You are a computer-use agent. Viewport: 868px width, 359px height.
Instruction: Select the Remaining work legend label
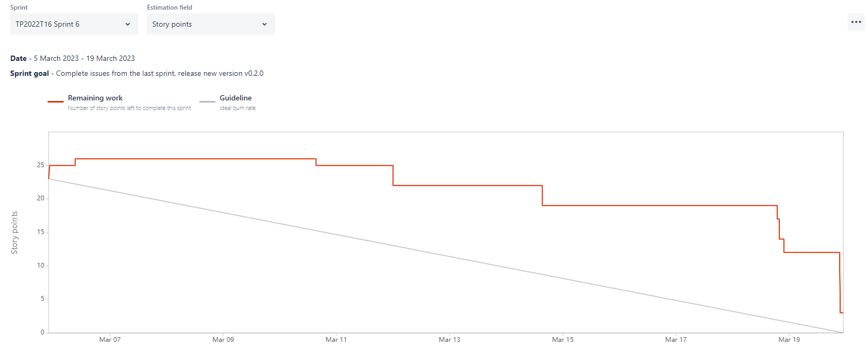95,98
